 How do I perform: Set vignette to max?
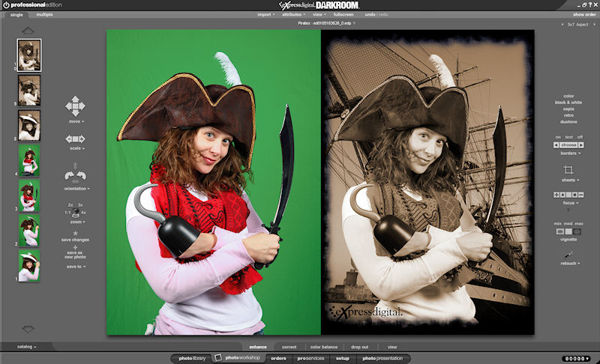pos(579,231)
